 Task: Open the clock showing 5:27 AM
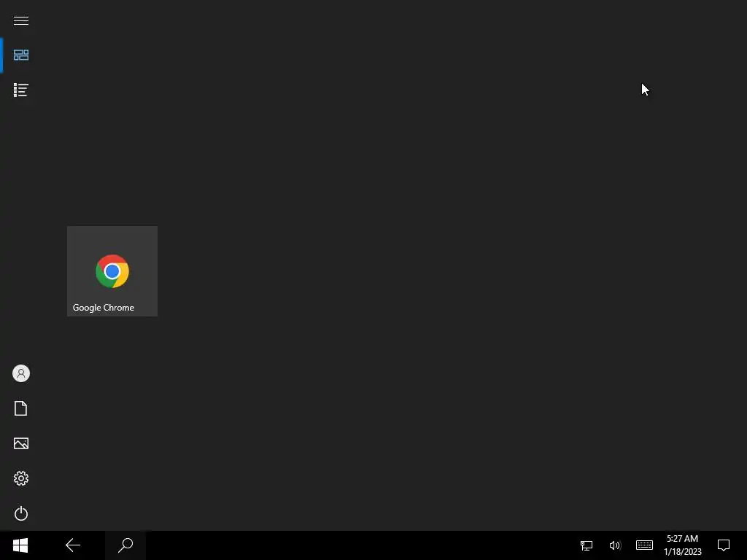coord(683,545)
